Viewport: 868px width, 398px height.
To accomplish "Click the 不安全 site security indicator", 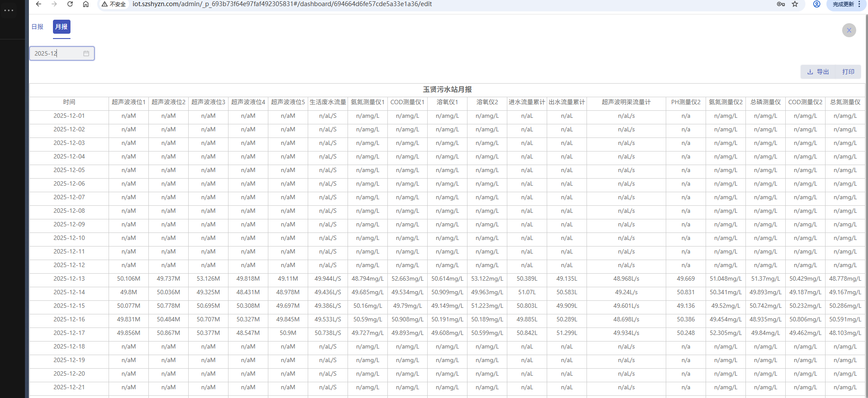I will (114, 4).
